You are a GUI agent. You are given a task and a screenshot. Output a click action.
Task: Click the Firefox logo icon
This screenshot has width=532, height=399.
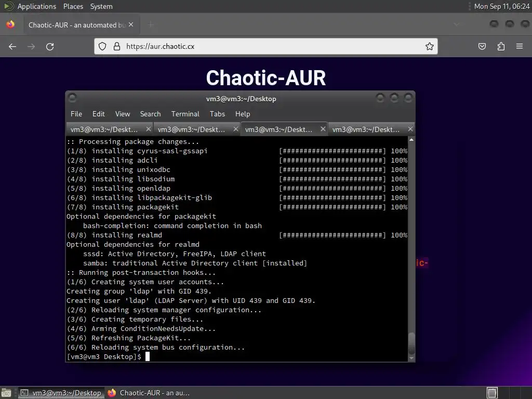point(10,24)
